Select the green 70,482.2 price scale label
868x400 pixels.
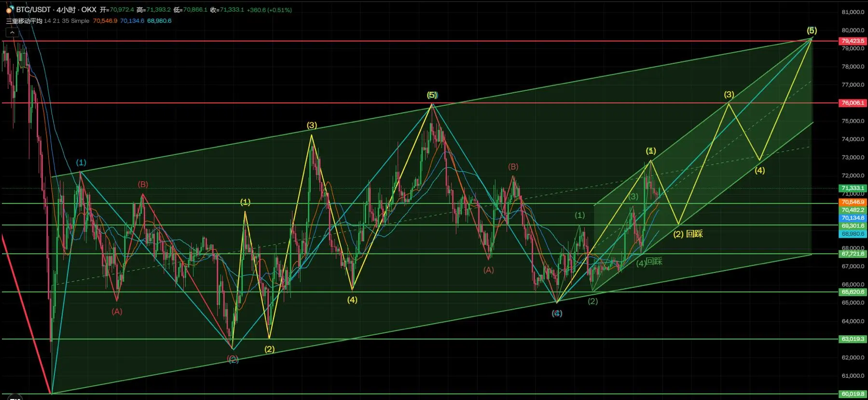point(853,210)
